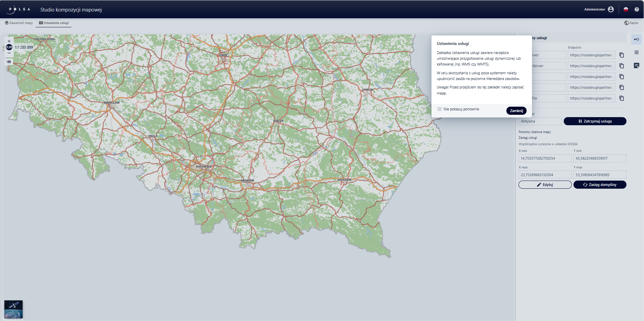Select the 'Ustawienia usługi' tab
The image size is (644, 321).
pyautogui.click(x=54, y=23)
